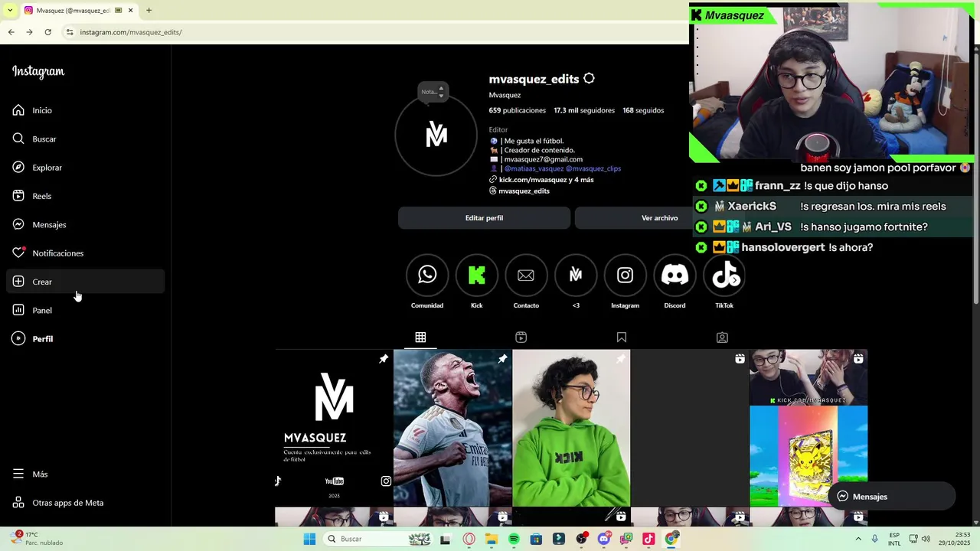Open the green Kick hoodie post
The image size is (980, 551).
click(x=571, y=428)
